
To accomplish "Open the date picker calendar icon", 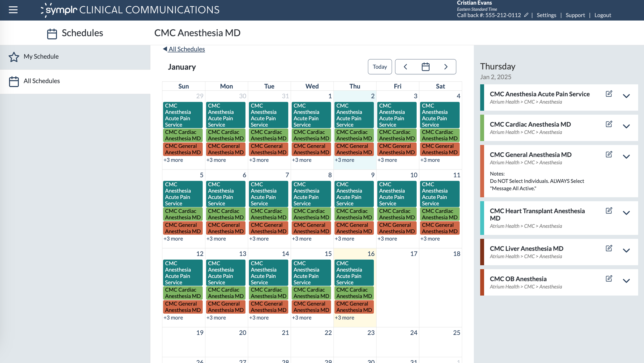I will [x=425, y=67].
